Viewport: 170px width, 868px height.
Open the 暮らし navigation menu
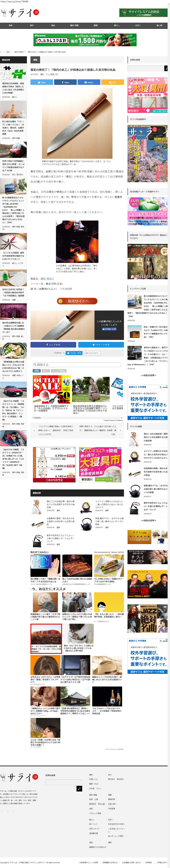pyautogui.click(x=117, y=25)
